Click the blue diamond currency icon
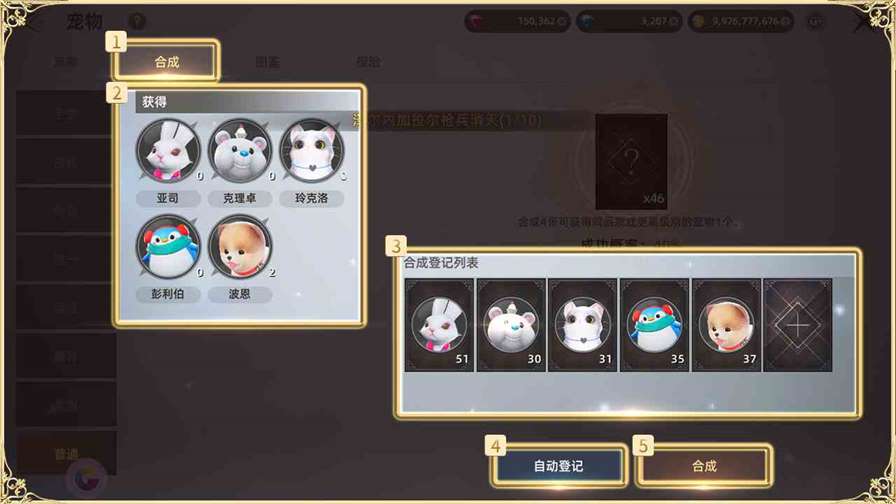The height and width of the screenshot is (504, 896). [x=586, y=22]
